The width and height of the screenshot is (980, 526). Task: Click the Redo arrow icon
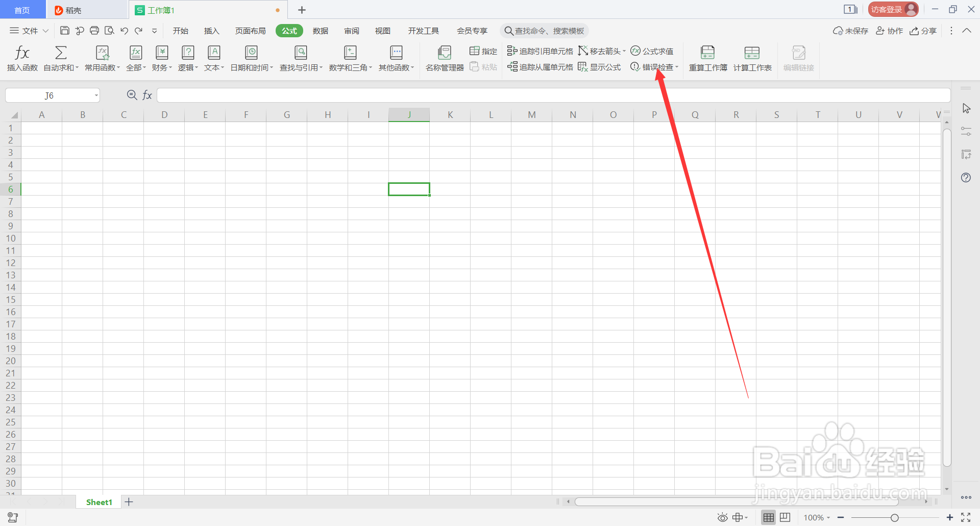pyautogui.click(x=138, y=31)
